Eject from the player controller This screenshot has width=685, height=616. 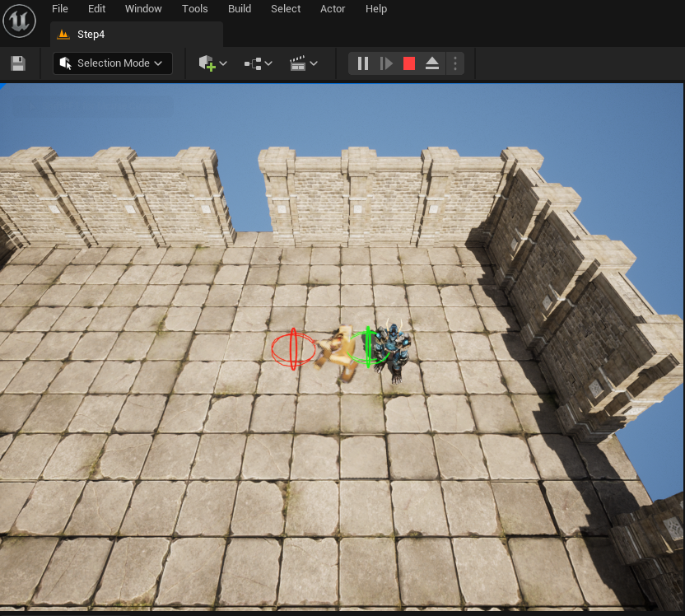point(432,63)
